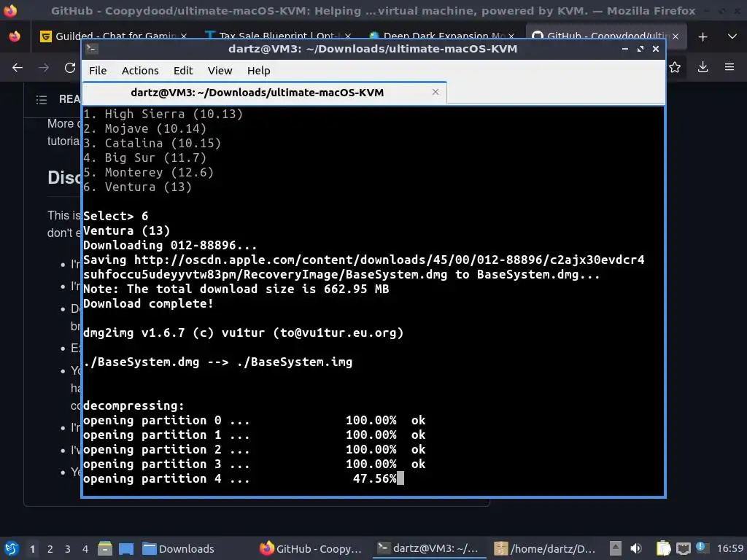Switch to the Tax Sale Blueprint tab
Image resolution: width=747 pixels, height=560 pixels.
tap(277, 36)
